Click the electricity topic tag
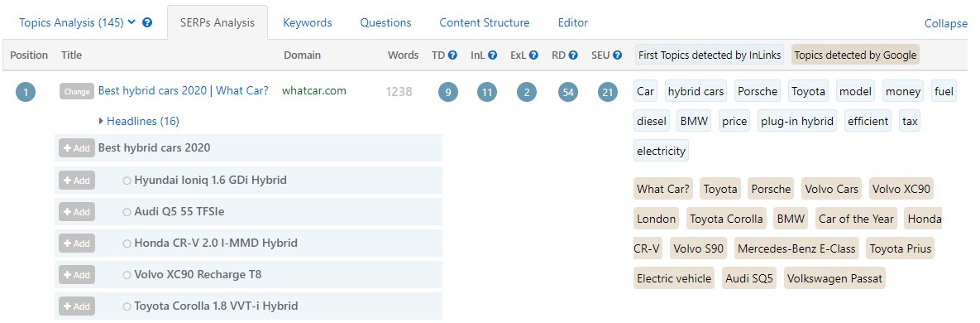The image size is (980, 323). point(662,151)
